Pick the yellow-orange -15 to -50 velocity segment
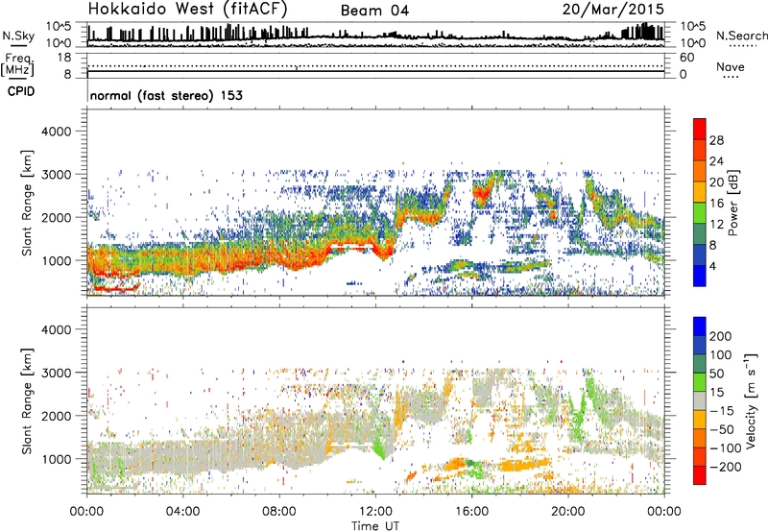The image size is (768, 532). tap(700, 420)
